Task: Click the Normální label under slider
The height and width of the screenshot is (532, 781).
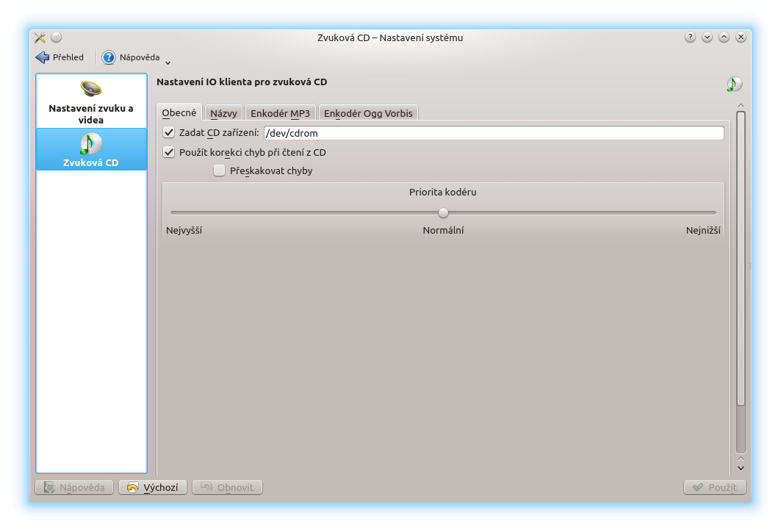Action: tap(443, 230)
